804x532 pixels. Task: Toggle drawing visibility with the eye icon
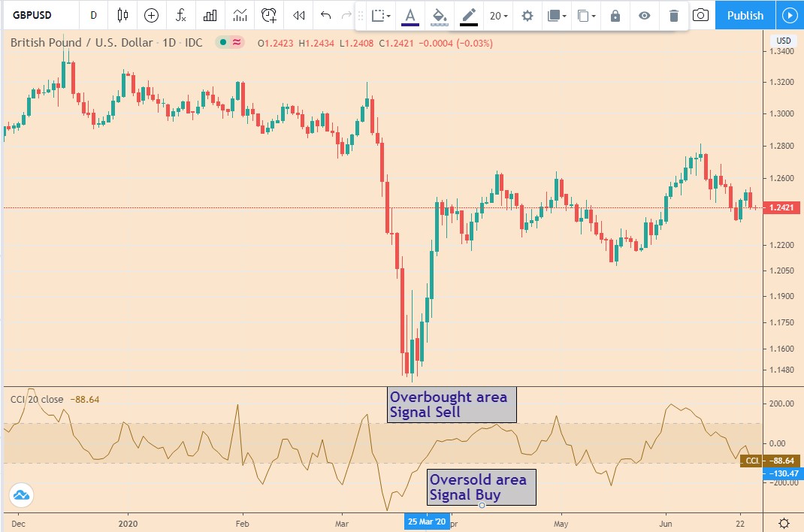pyautogui.click(x=644, y=15)
